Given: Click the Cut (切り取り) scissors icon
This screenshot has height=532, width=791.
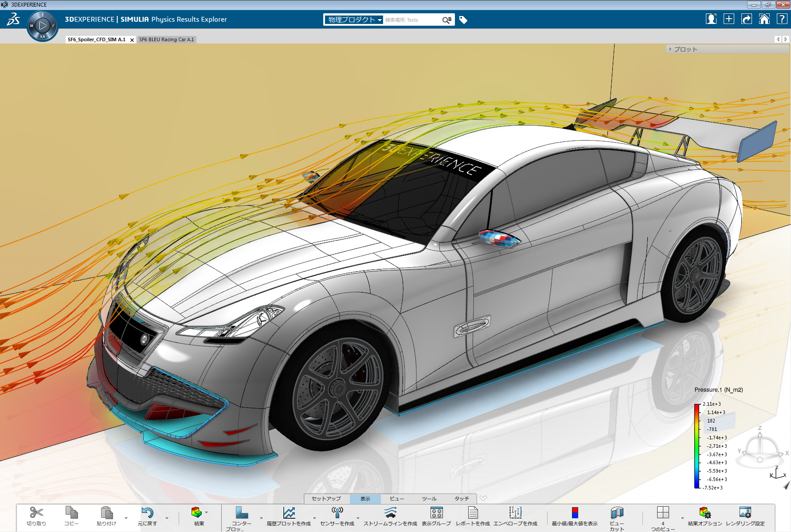Looking at the screenshot, I should coord(36,512).
